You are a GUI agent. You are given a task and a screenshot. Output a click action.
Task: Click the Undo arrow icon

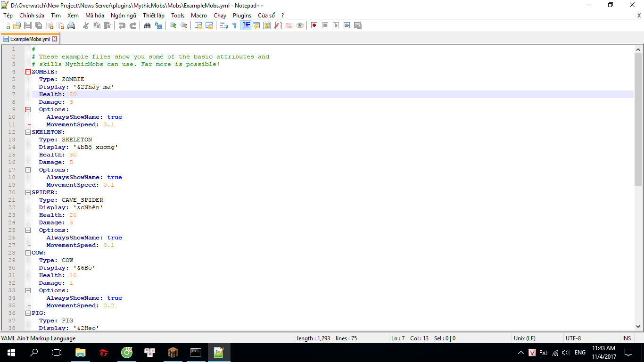coord(122,25)
